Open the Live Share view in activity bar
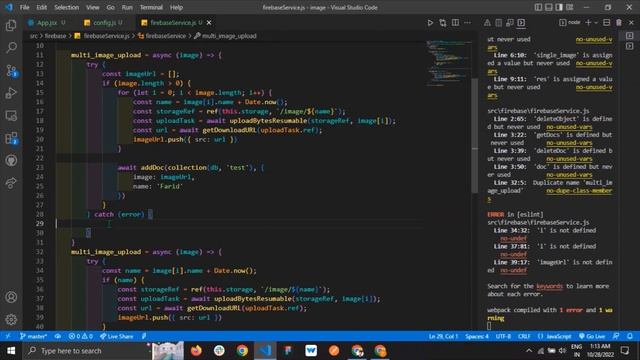640x360 pixels. [11, 183]
